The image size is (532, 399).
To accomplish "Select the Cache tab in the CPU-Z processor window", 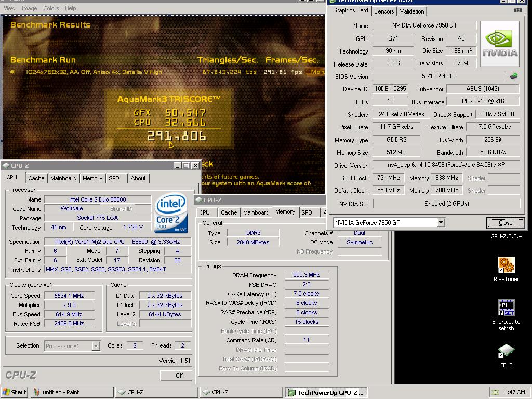I will click(36, 178).
